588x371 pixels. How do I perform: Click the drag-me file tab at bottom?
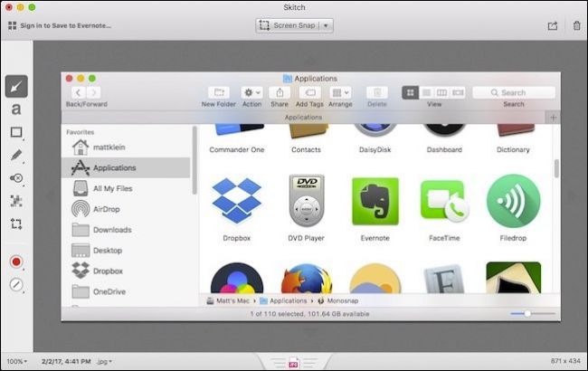coord(293,364)
